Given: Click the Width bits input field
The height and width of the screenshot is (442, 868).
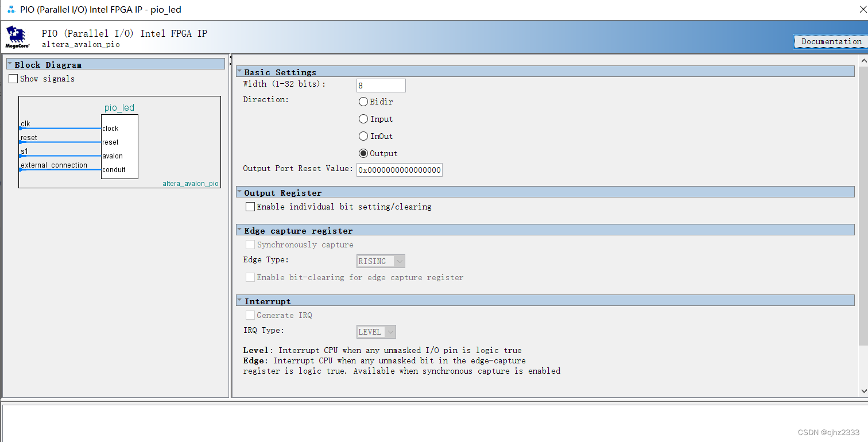Looking at the screenshot, I should pos(381,86).
